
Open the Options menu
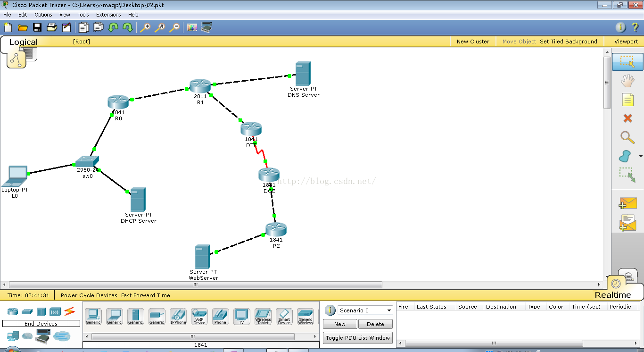(x=43, y=15)
